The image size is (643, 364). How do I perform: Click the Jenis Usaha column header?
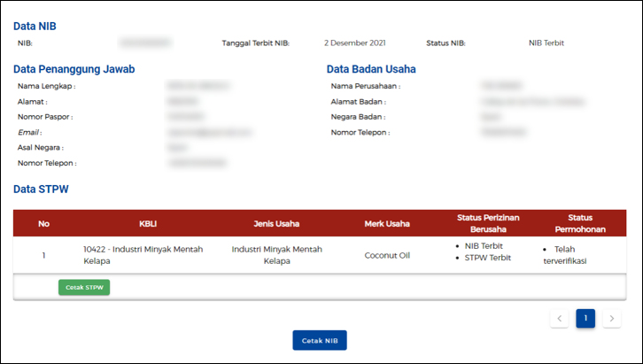tap(276, 223)
